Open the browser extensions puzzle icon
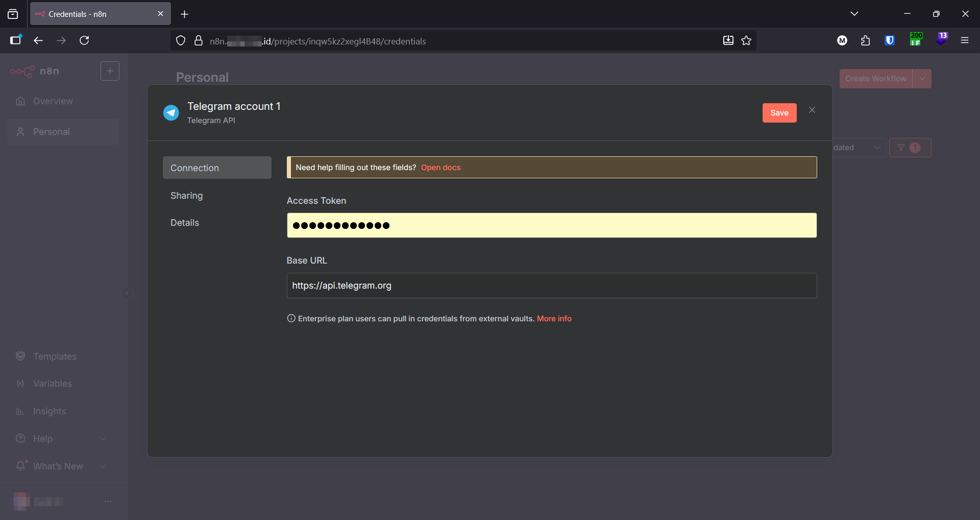Image resolution: width=980 pixels, height=520 pixels. (x=865, y=41)
